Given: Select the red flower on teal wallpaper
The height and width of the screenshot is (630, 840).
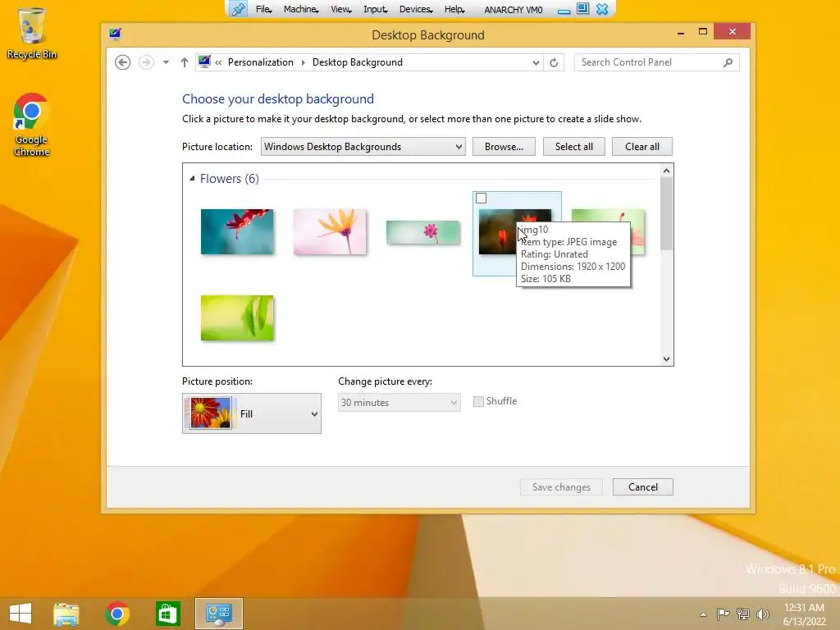Looking at the screenshot, I should 237,231.
